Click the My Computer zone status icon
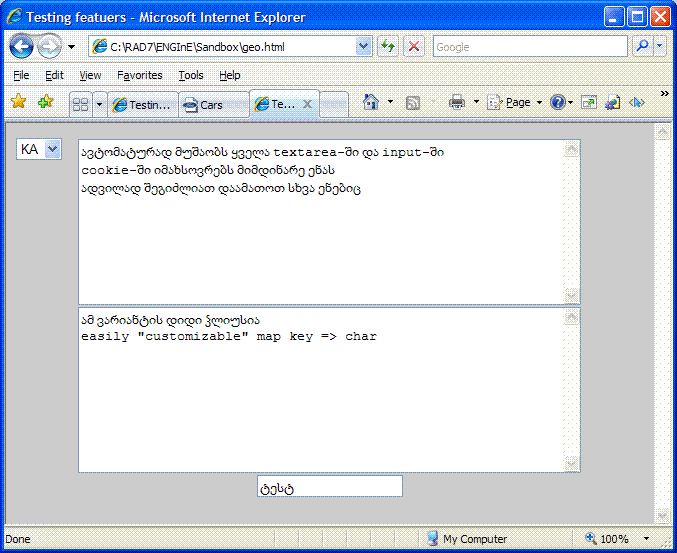Image resolution: width=677 pixels, height=553 pixels. coord(432,538)
